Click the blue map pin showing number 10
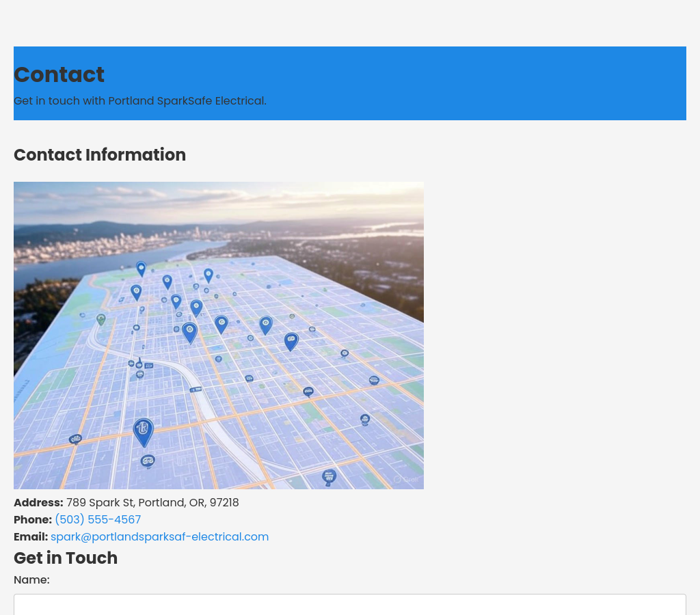The height and width of the screenshot is (615, 700). [x=291, y=340]
